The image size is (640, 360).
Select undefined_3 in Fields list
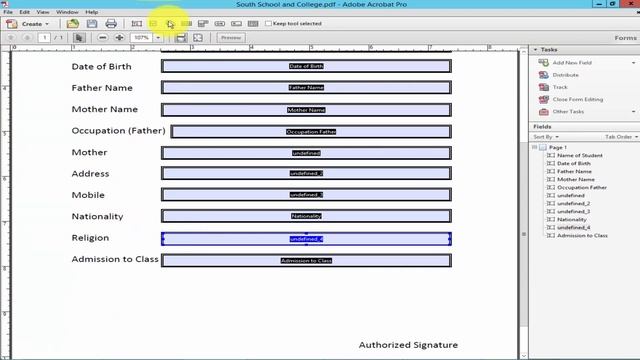573,211
